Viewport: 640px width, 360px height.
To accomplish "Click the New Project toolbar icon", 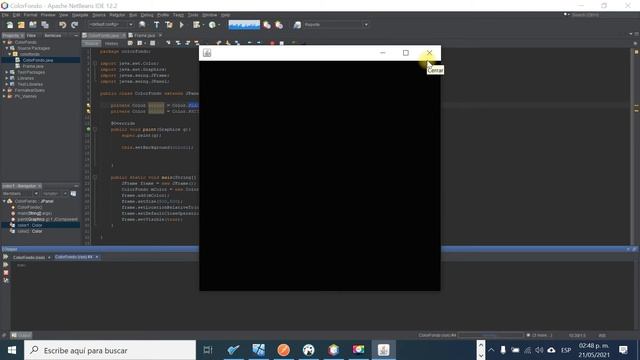I will click(x=21, y=25).
